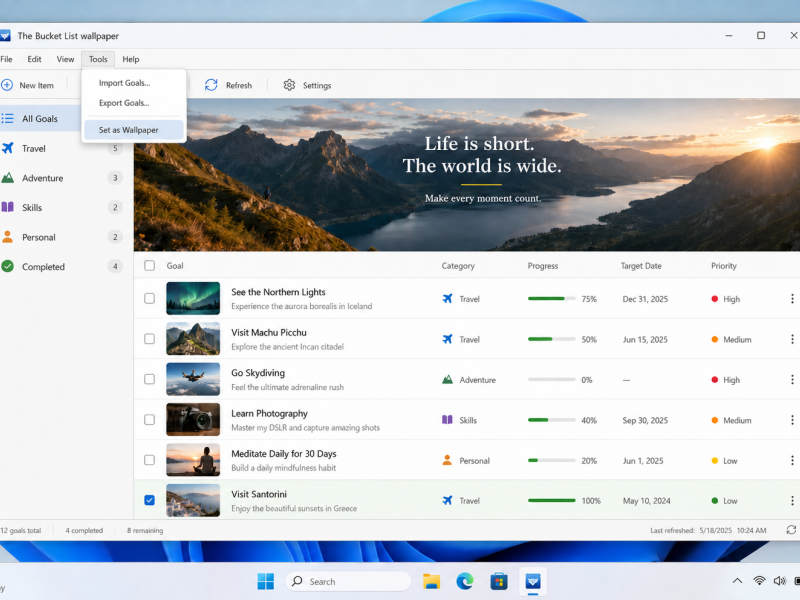This screenshot has width=800, height=600.
Task: Click mountain category icon in Go Skydiving row
Action: point(447,380)
